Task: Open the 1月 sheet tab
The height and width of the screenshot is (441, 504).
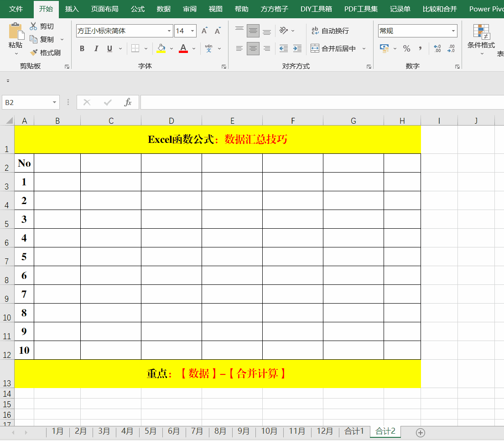Action: click(x=57, y=431)
